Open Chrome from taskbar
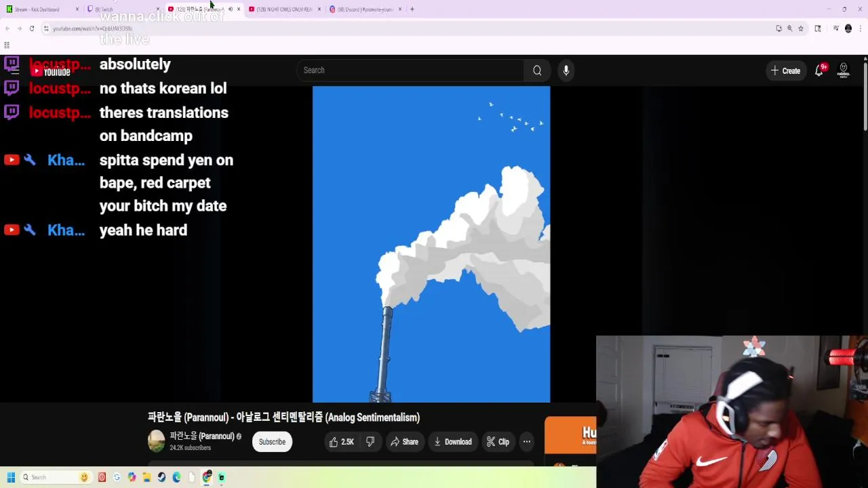Screen dimensions: 868x488 [207, 477]
